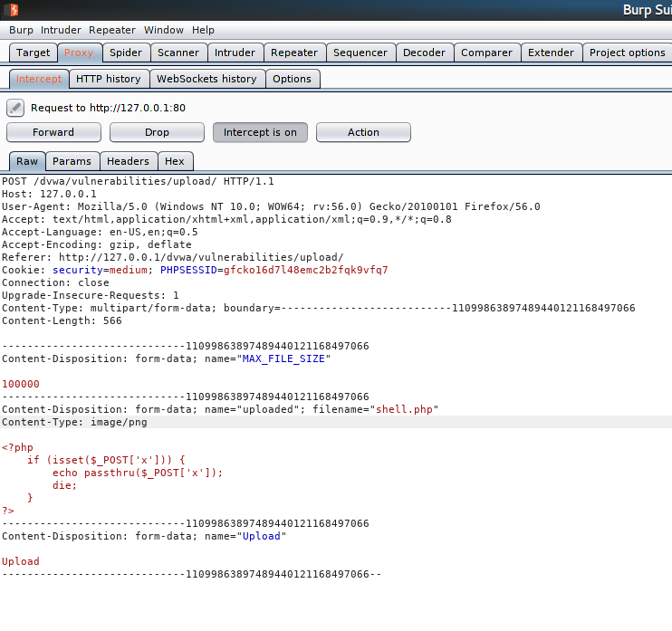672x631 pixels.
Task: Click the pencil edit-request icon
Action: pyautogui.click(x=15, y=108)
